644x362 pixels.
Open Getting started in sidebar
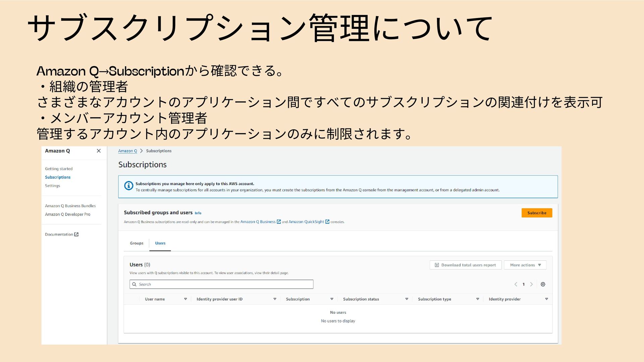pos(59,169)
